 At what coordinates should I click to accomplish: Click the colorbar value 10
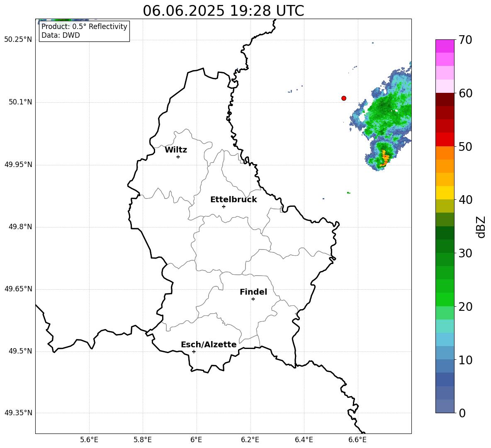click(465, 360)
